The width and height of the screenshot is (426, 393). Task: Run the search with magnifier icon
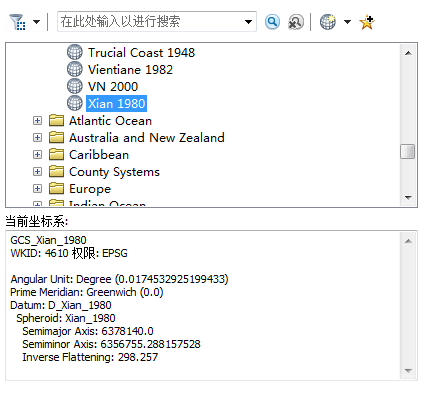coord(272,22)
